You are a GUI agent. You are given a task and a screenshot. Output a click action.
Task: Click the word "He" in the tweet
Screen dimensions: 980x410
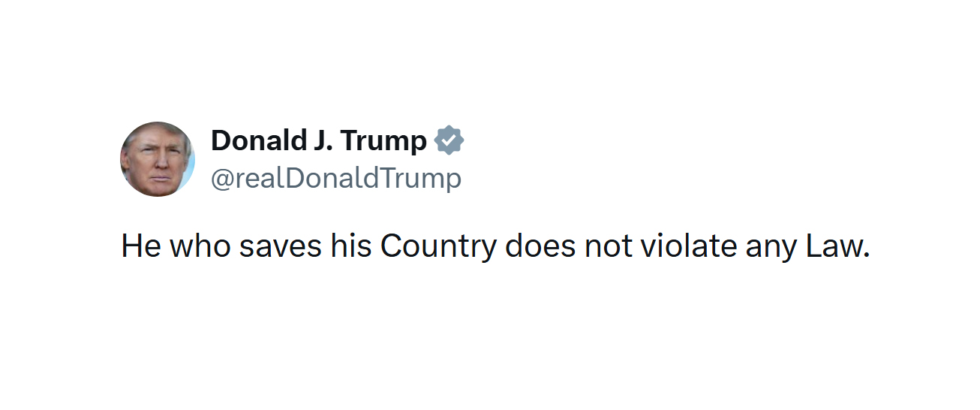[x=141, y=246]
